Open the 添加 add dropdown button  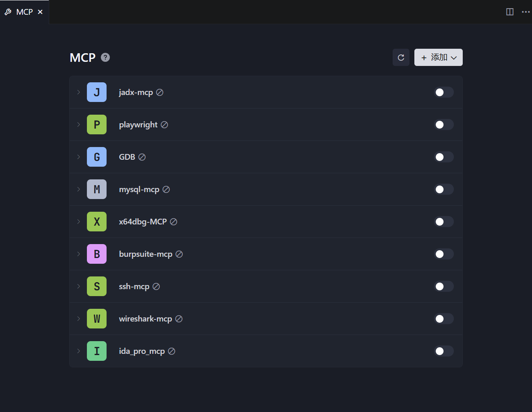439,57
